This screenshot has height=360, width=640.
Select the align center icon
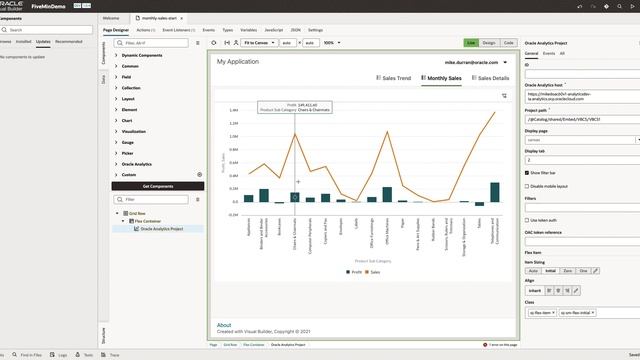[x=558, y=291]
